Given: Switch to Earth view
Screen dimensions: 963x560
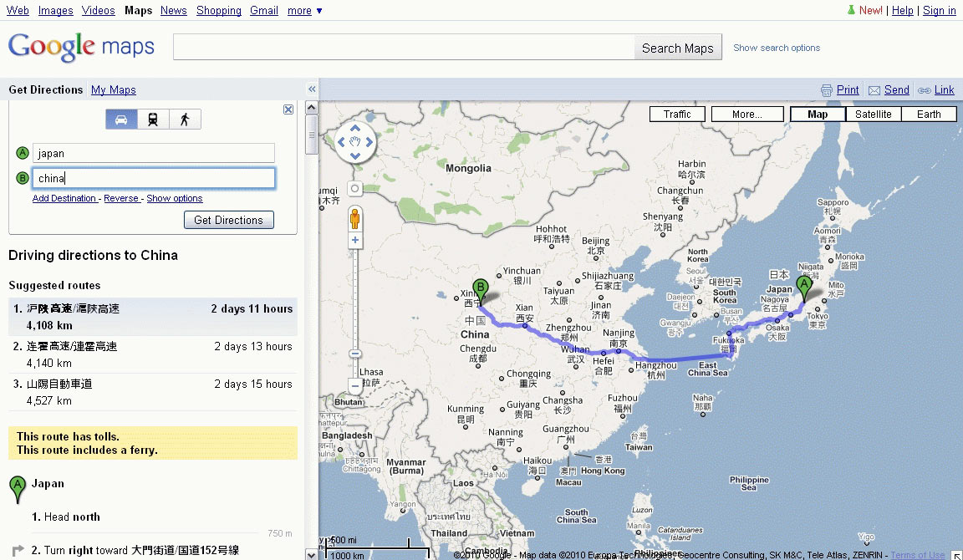Looking at the screenshot, I should [929, 115].
